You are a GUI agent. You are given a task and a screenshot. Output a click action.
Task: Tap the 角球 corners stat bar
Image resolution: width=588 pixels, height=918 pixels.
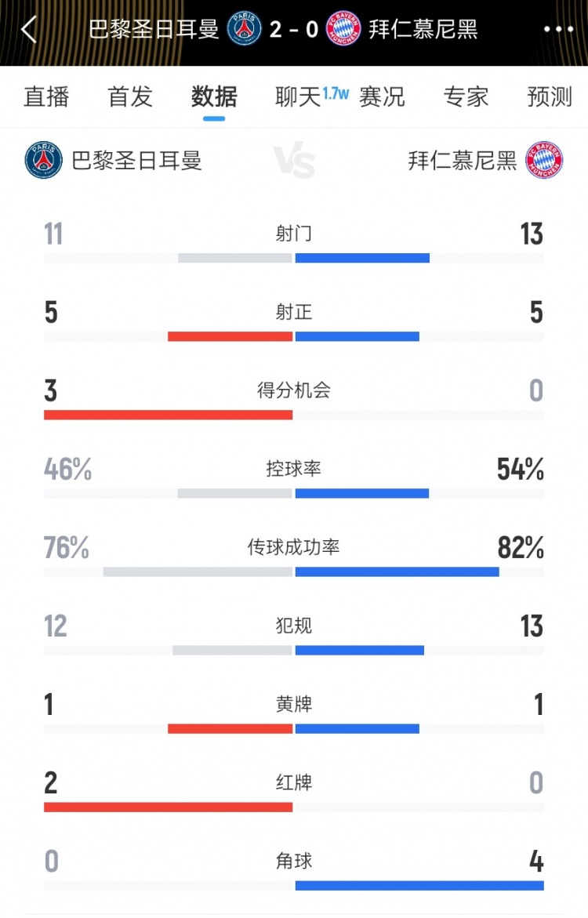click(294, 884)
